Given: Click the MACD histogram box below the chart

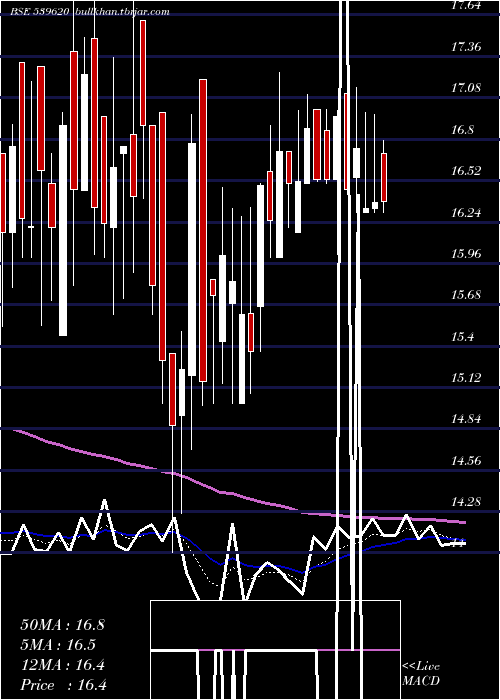Looking at the screenshot, I should click(275, 650).
